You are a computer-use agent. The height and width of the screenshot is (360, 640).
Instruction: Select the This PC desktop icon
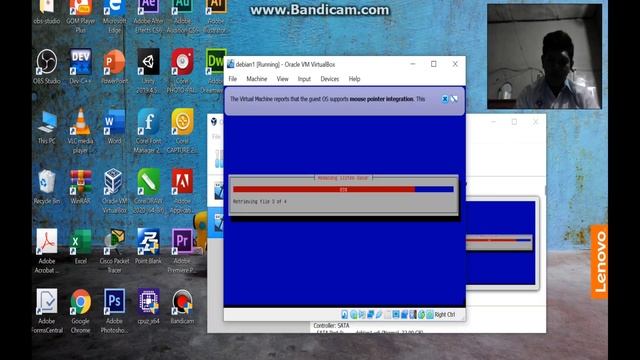pyautogui.click(x=47, y=127)
